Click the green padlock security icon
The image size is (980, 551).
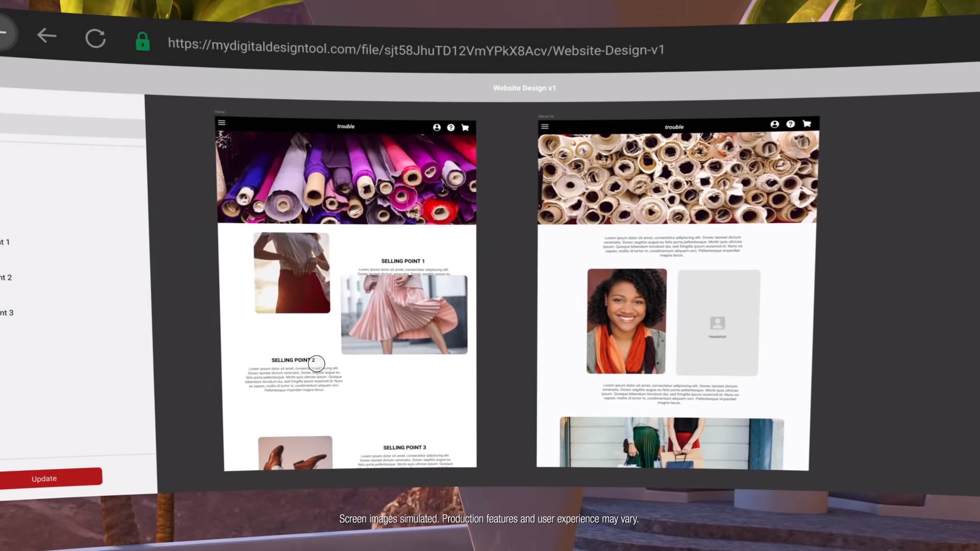[143, 41]
